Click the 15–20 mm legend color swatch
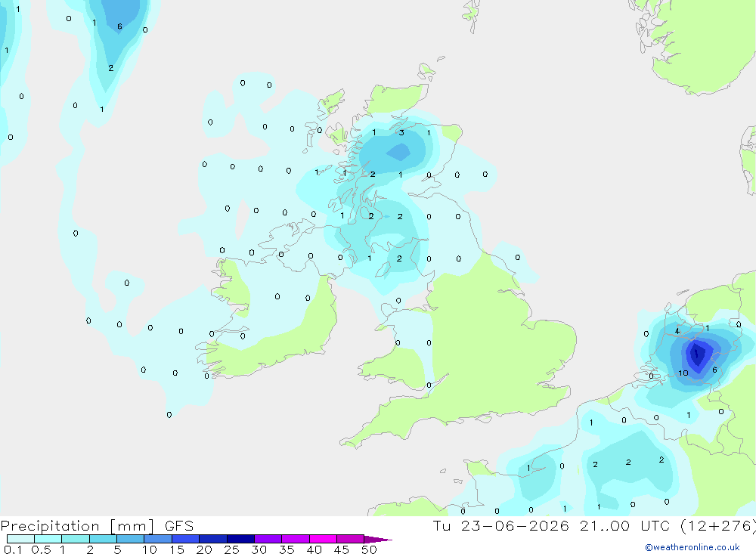The image size is (756, 554). [185, 539]
